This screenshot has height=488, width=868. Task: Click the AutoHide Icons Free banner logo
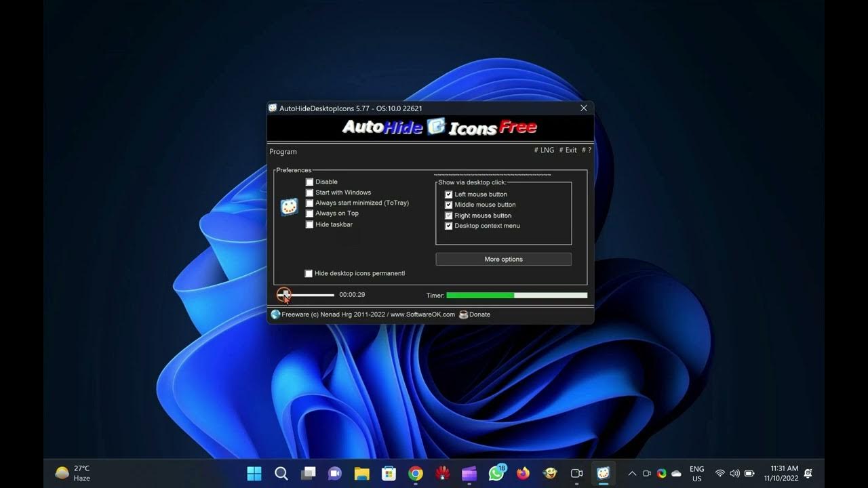coord(439,127)
